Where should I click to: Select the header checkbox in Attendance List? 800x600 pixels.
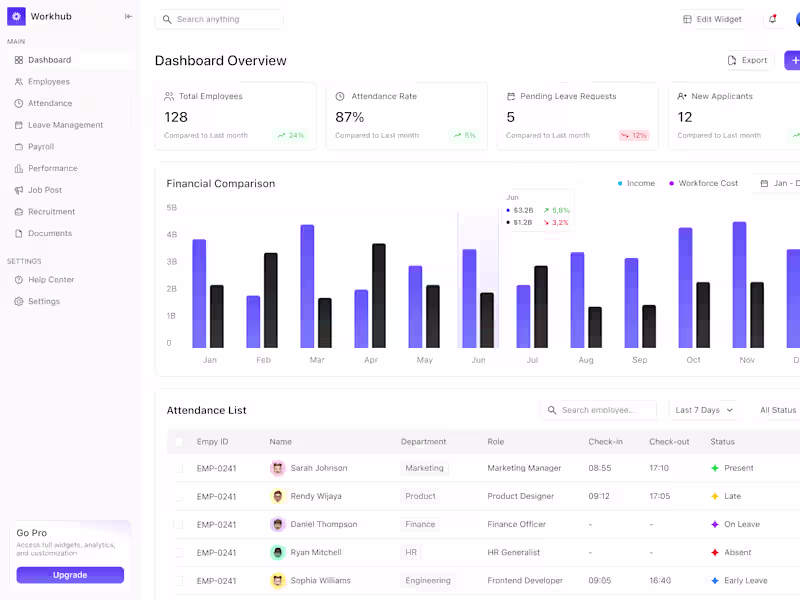coord(181,441)
